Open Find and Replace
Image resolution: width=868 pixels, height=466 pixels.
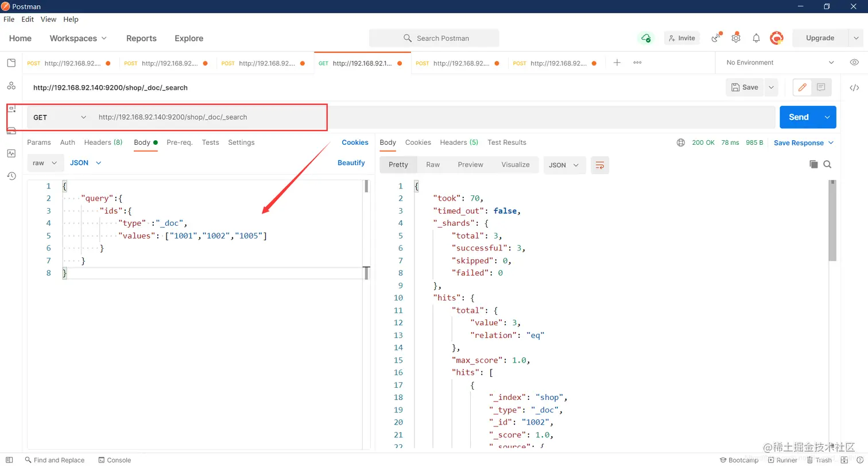coord(55,460)
